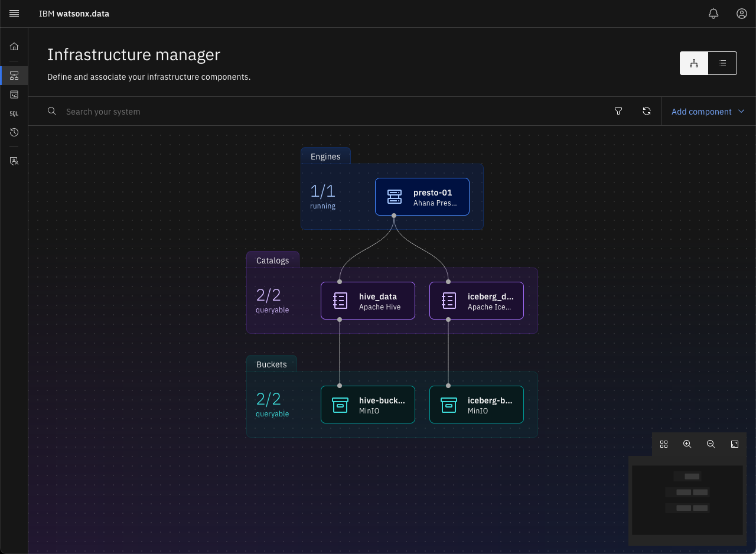Viewport: 756px width, 554px height.
Task: Switch to list view
Action: point(722,63)
